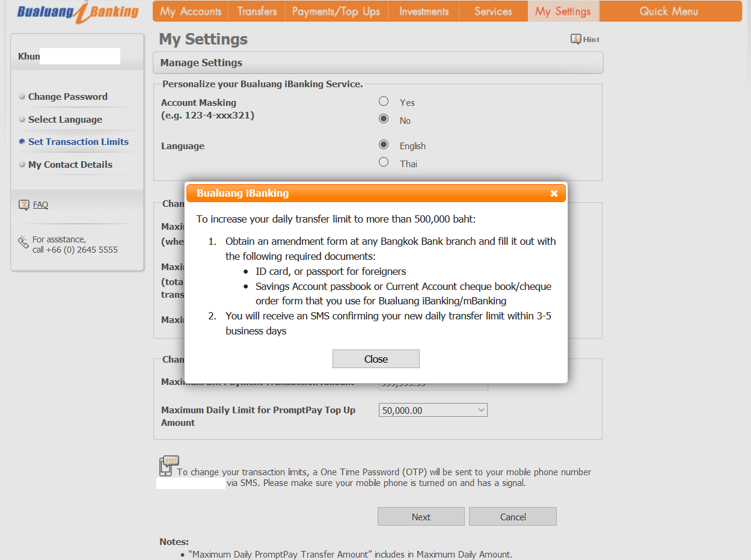This screenshot has height=560, width=751.
Task: Go to Select Language
Action: [x=65, y=120]
